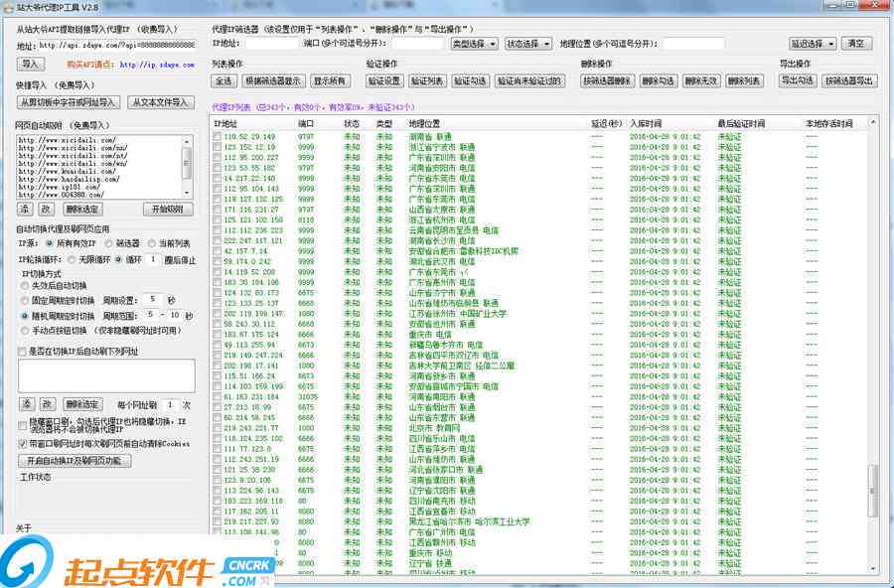Uncheck the auto-clear Cookies checkbox

point(22,444)
